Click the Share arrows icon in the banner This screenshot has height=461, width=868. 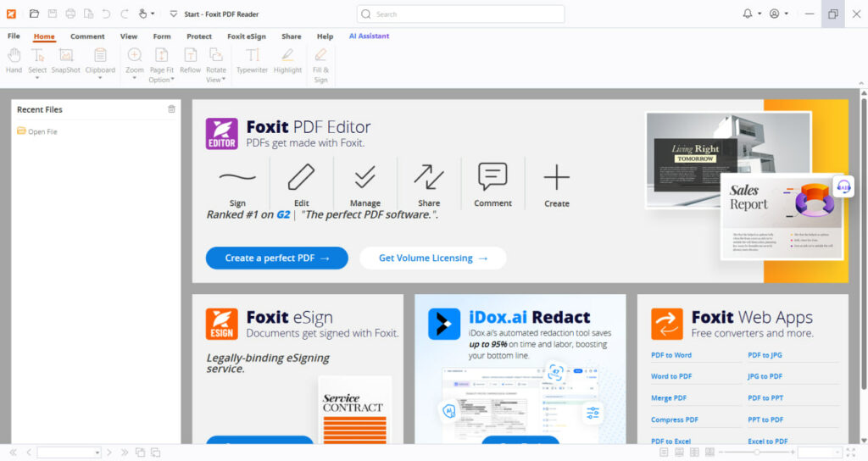428,177
